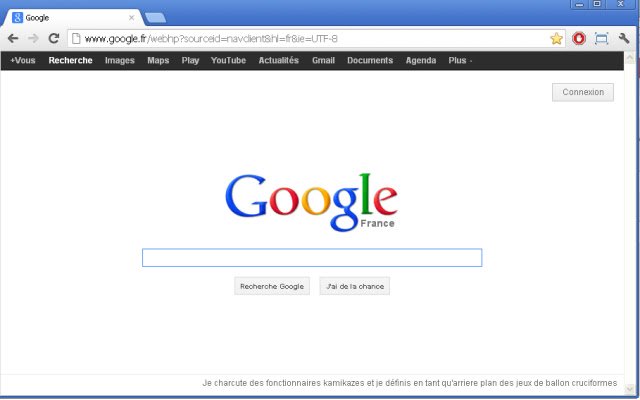Open the +Vous link
The width and height of the screenshot is (640, 400).
point(23,60)
